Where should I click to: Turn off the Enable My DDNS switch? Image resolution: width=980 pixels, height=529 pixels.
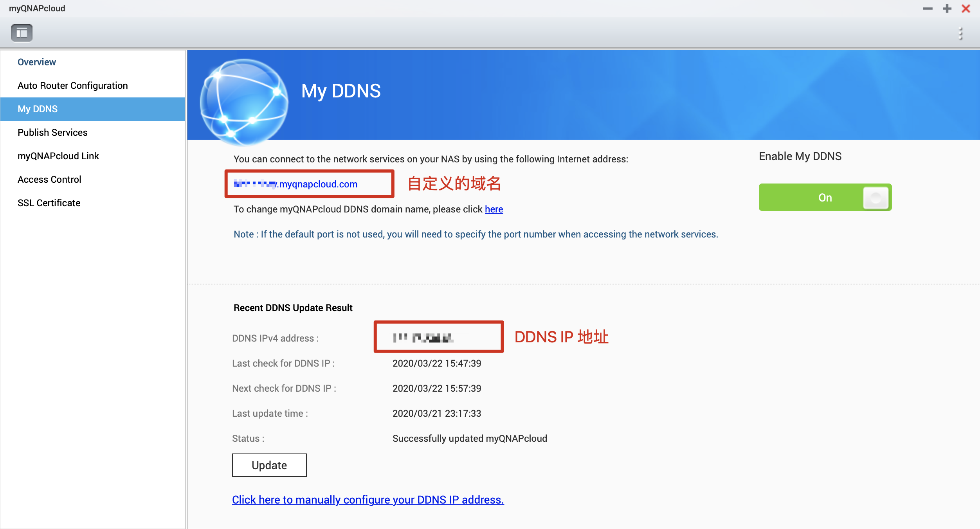point(825,197)
